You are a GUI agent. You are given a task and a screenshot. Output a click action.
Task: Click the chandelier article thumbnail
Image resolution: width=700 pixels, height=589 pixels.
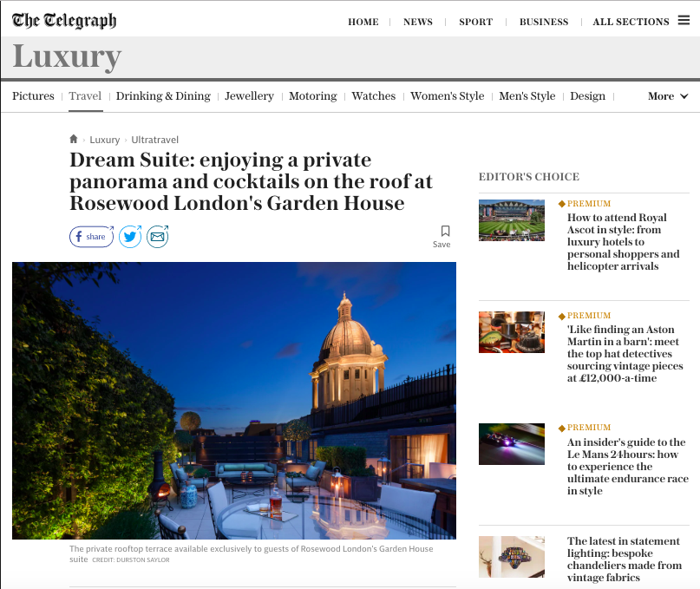(x=512, y=557)
